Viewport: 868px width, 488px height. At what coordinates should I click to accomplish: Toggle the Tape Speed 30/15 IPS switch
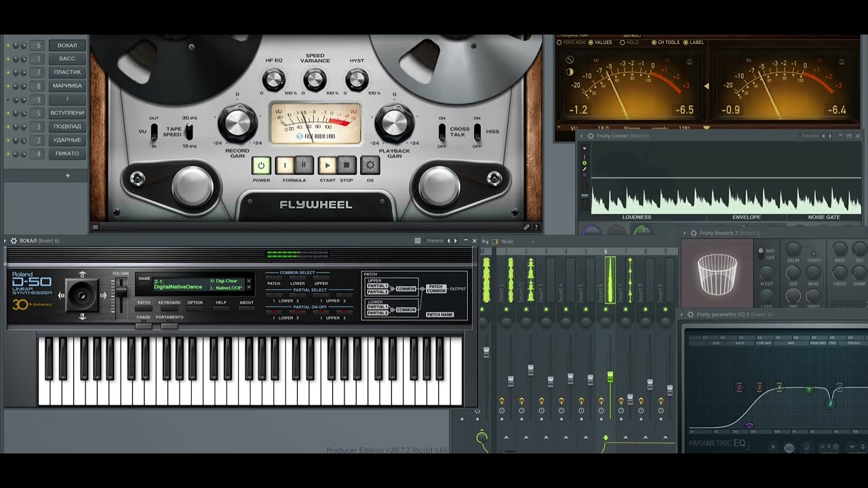(x=189, y=131)
